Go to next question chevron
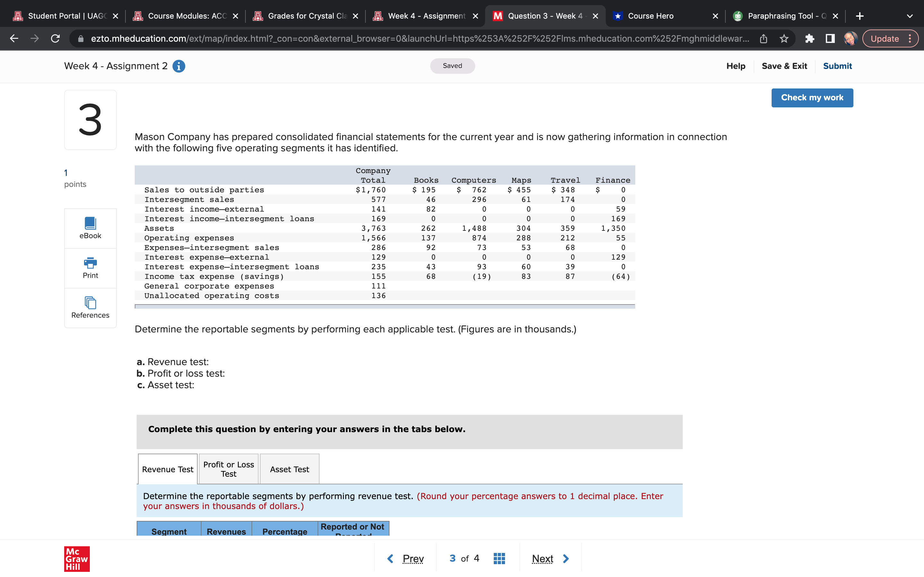 (566, 559)
